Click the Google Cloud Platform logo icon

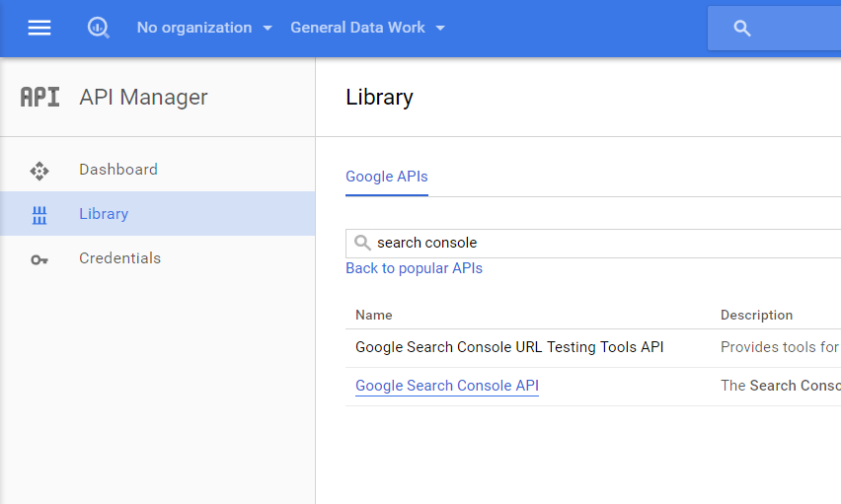[x=98, y=28]
